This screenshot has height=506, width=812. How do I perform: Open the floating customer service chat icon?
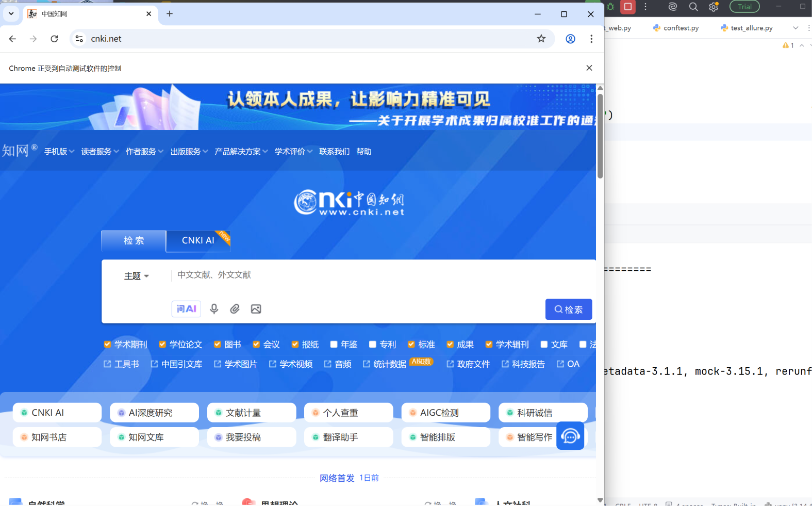(570, 436)
